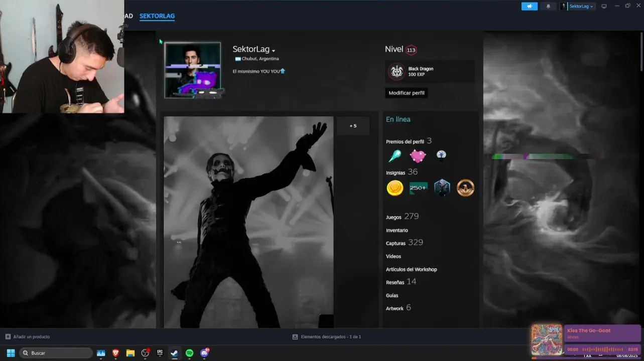
Task: Switch to Big Picture mode monitor icon
Action: point(604,6)
